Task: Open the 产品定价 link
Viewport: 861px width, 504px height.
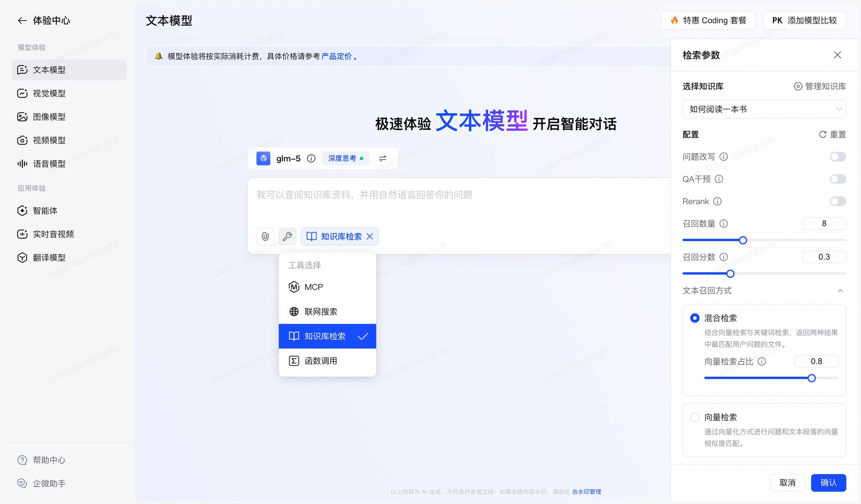Action: pos(336,56)
